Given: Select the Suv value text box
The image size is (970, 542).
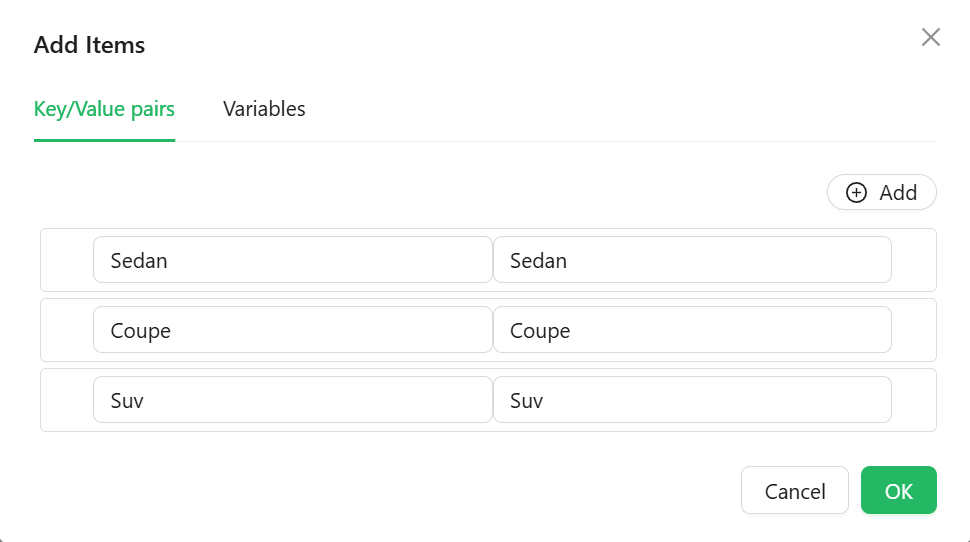Looking at the screenshot, I should (x=692, y=400).
